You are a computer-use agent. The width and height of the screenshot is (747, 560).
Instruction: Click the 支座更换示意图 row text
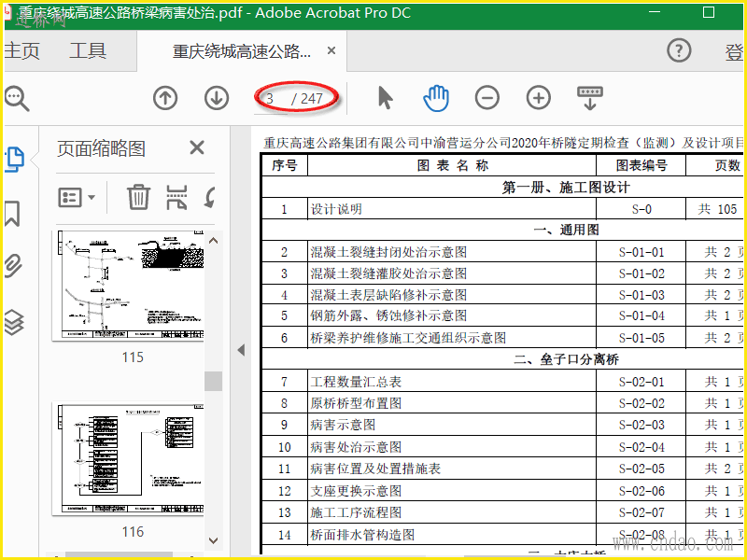coord(356,491)
